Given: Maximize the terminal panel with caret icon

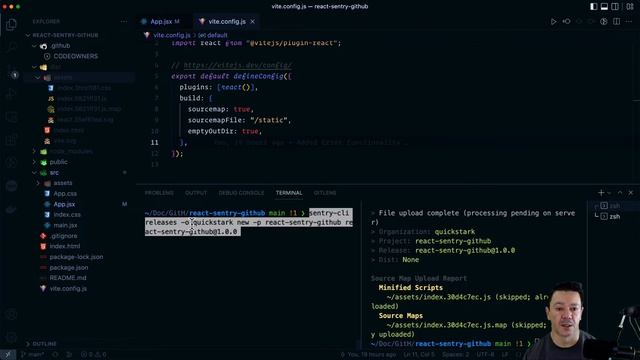Looking at the screenshot, I should tap(620, 193).
